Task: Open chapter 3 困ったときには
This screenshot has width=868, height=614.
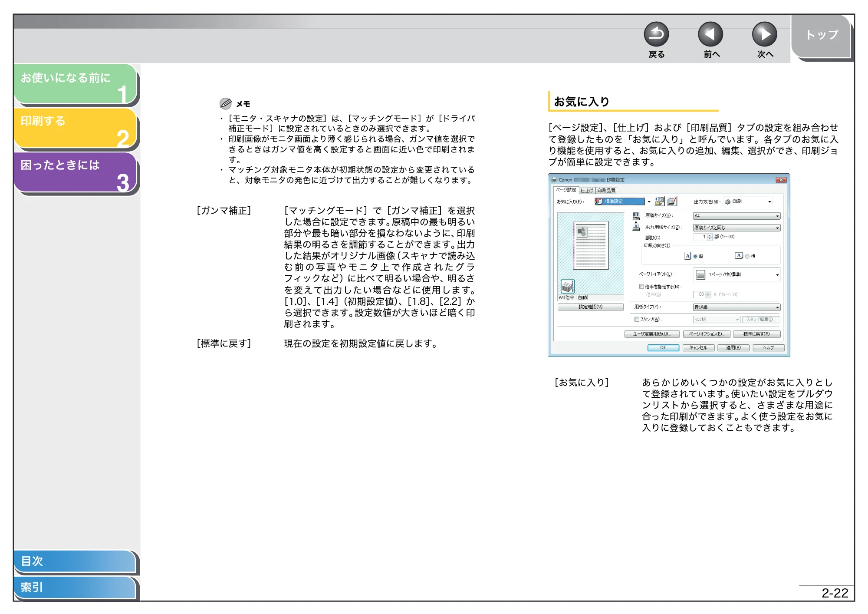Action: coord(75,172)
